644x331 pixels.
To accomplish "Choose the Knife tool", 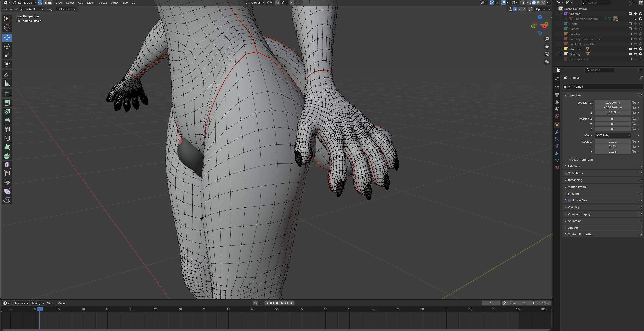I will [7, 138].
